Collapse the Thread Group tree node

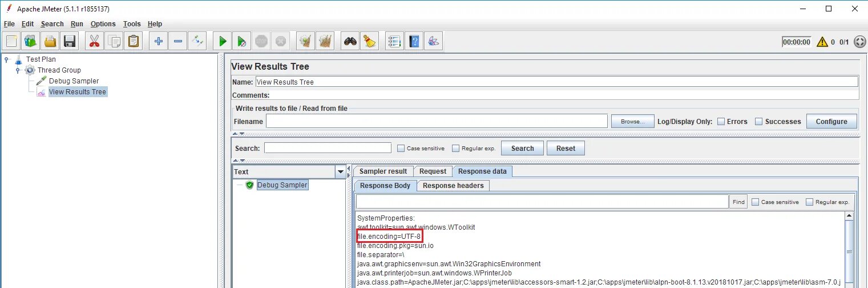18,70
